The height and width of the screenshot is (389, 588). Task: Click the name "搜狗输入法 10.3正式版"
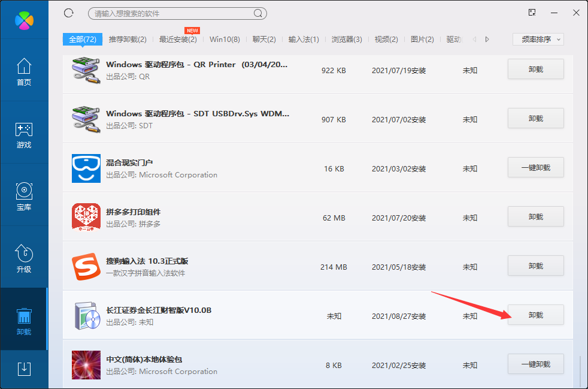click(147, 261)
